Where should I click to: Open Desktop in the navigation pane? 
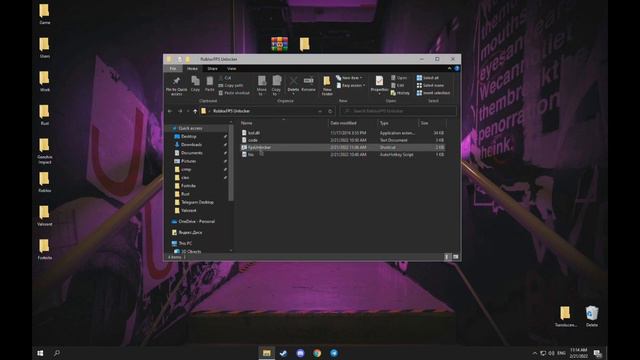189,136
